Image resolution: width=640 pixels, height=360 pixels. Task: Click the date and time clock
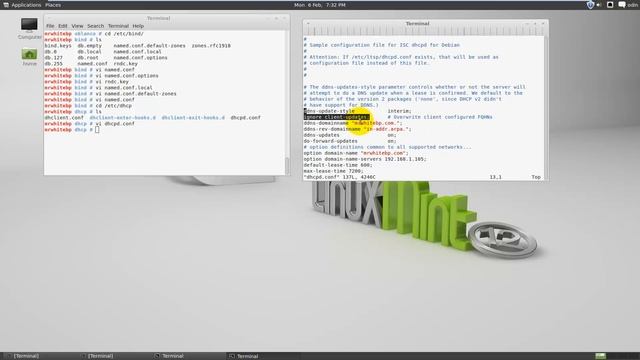pos(320,5)
